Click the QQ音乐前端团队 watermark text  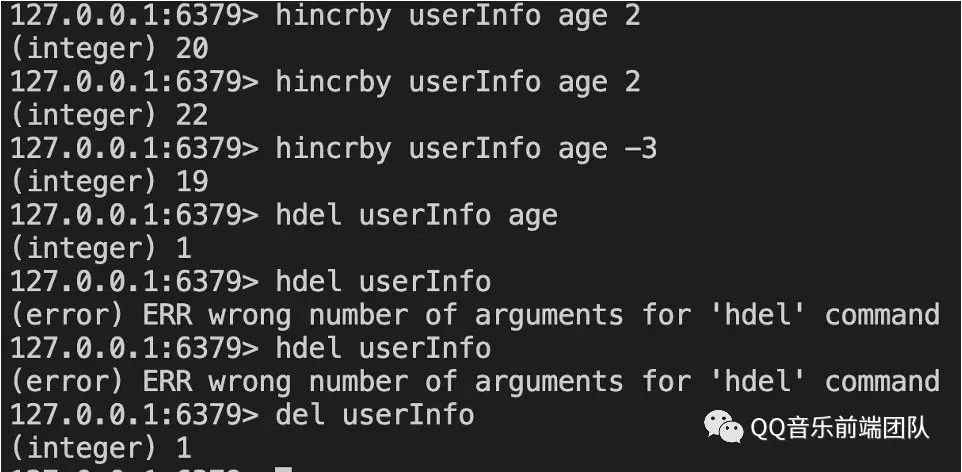coord(840,429)
